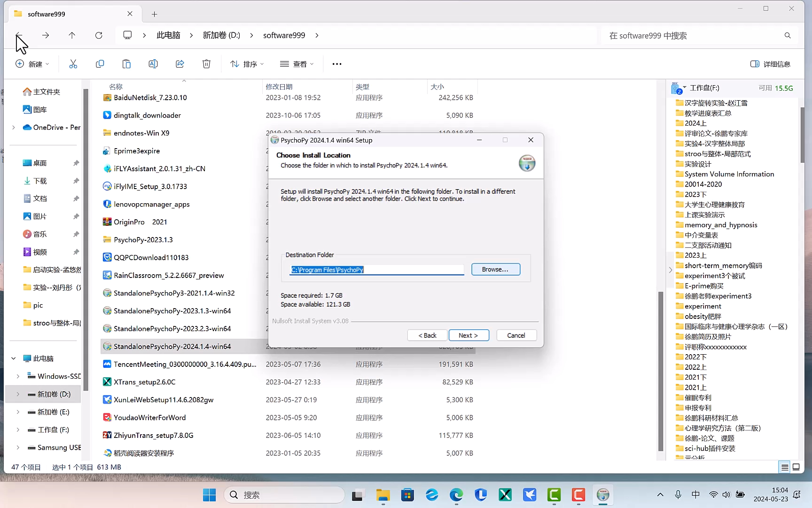The width and height of the screenshot is (812, 508).
Task: Show hidden system tray icons
Action: point(660,495)
